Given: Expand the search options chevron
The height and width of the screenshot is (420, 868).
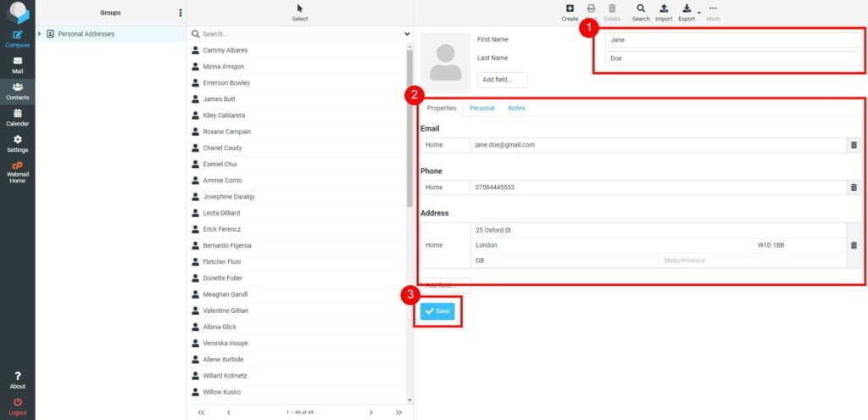Looking at the screenshot, I should pos(408,34).
